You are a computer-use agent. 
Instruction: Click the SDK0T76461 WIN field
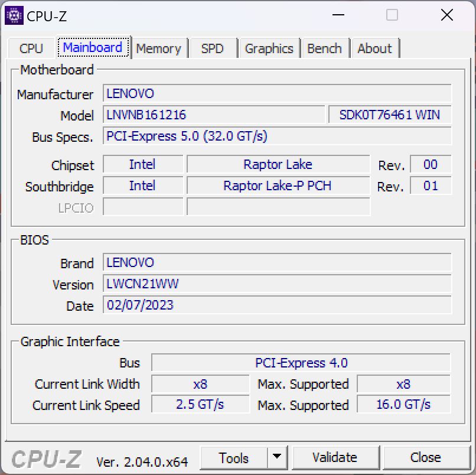[390, 115]
